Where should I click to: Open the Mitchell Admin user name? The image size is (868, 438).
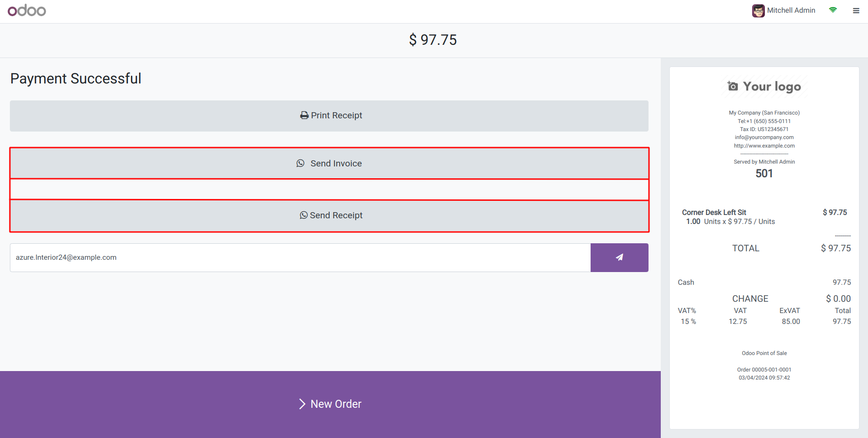(x=791, y=10)
